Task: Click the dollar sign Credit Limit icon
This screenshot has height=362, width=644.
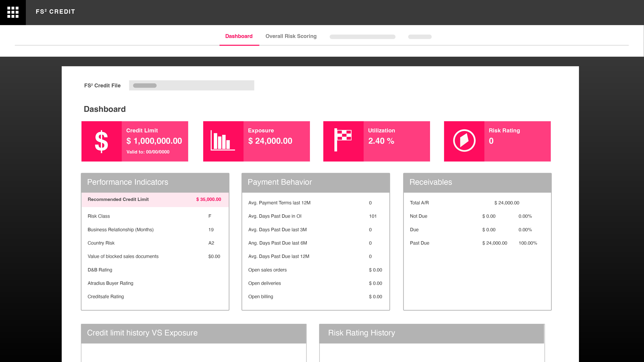Action: [101, 141]
